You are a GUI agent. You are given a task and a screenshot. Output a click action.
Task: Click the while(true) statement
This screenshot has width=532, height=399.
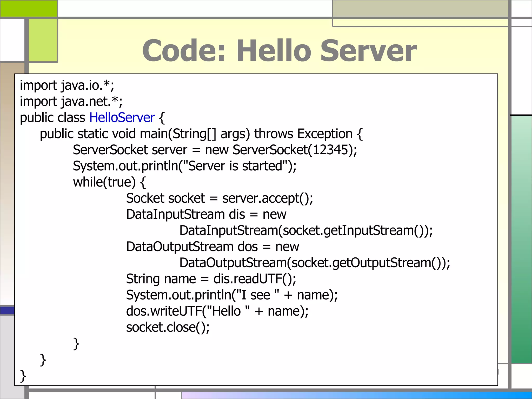tap(109, 182)
